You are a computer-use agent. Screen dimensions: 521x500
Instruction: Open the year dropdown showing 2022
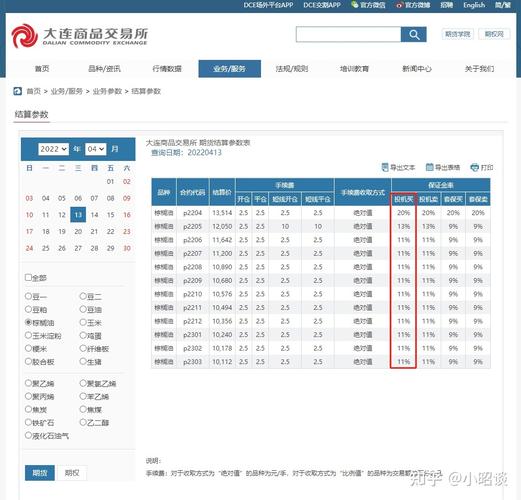pyautogui.click(x=53, y=149)
